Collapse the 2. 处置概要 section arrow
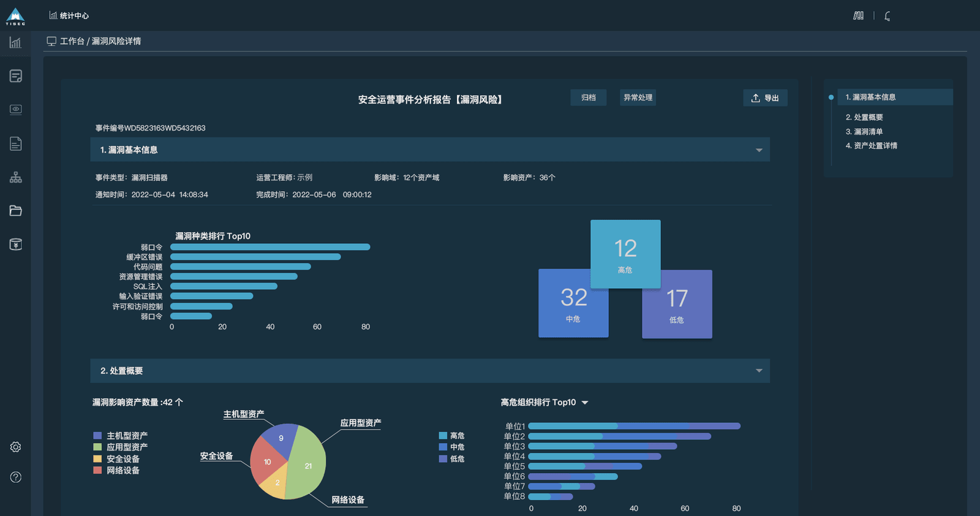The image size is (980, 516). 759,371
